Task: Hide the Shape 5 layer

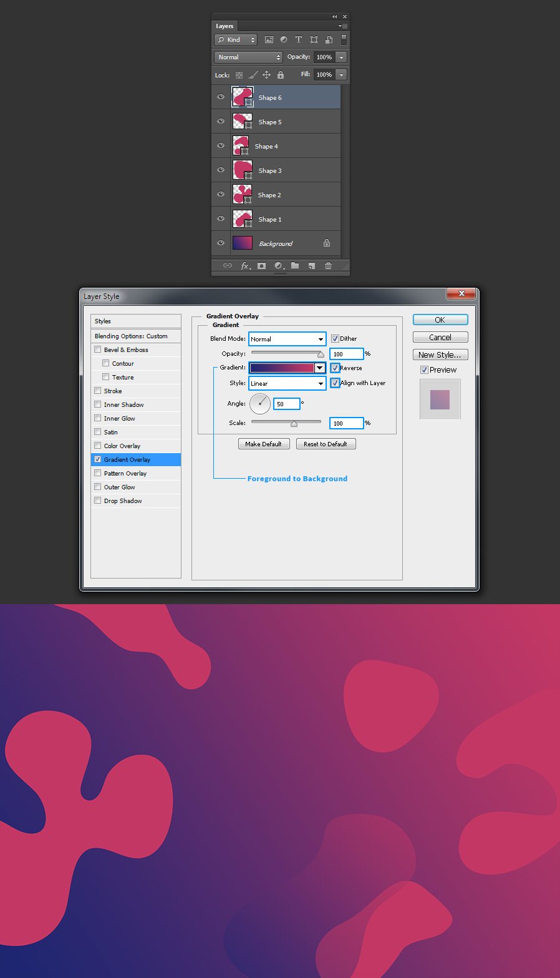Action: 221,122
